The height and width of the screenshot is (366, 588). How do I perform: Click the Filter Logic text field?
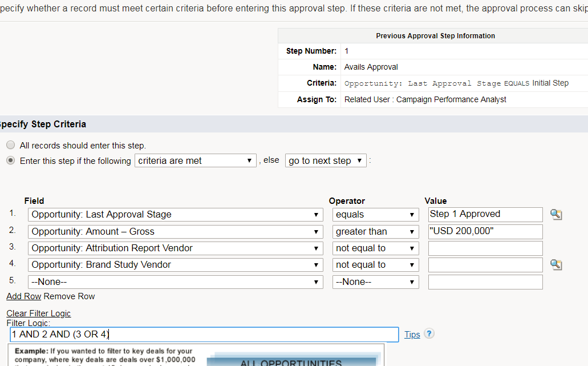[x=204, y=335]
